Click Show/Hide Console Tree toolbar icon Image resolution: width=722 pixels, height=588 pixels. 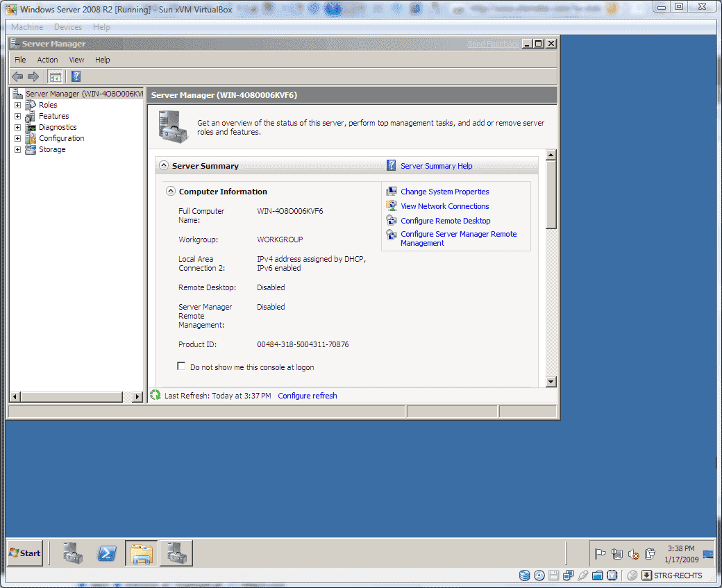56,76
